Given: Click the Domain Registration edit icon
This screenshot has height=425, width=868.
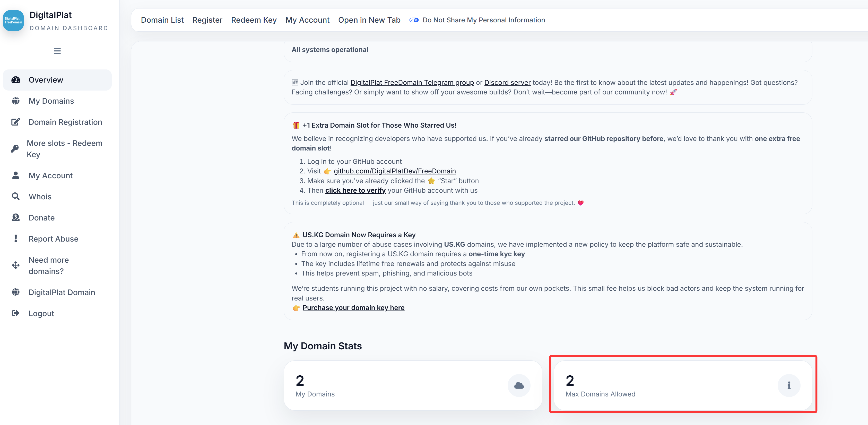Looking at the screenshot, I should [x=16, y=122].
